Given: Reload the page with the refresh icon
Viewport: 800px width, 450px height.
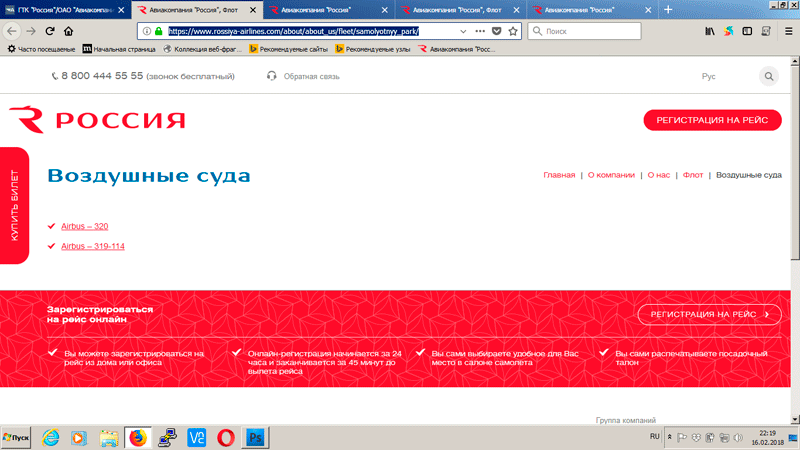Looking at the screenshot, I should tap(49, 31).
